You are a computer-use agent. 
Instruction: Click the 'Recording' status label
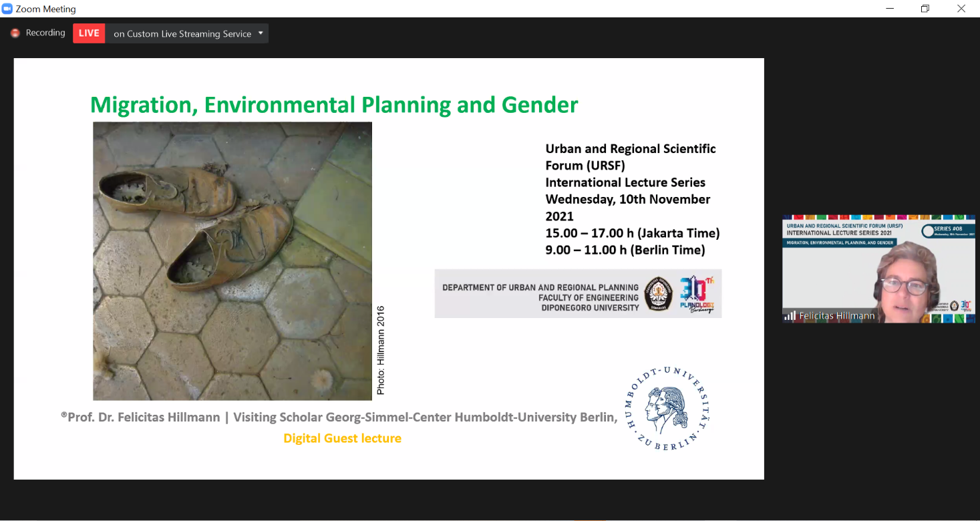click(45, 33)
